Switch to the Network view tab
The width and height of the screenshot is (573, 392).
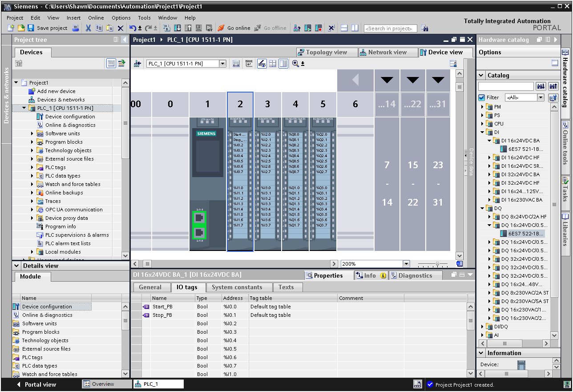tap(387, 52)
